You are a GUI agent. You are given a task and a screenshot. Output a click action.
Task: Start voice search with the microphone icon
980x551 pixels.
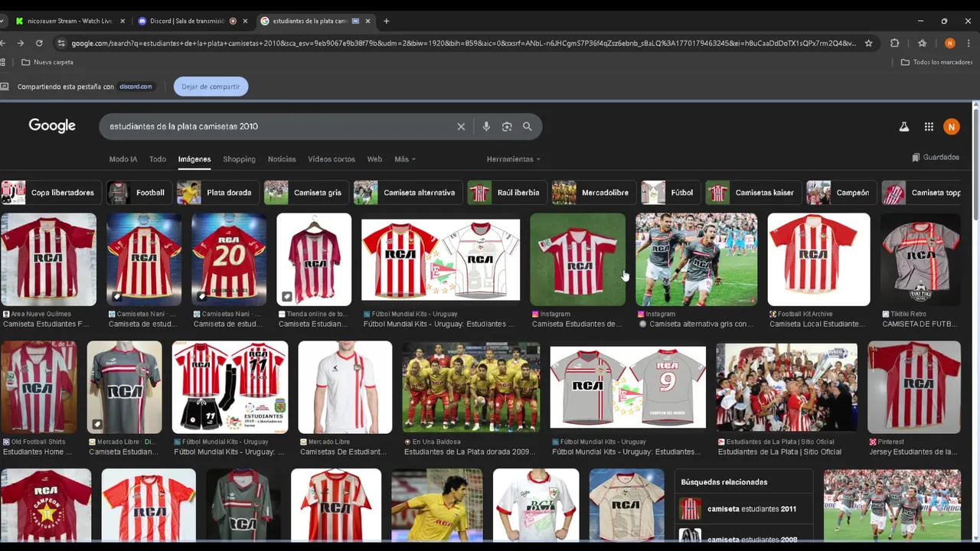pyautogui.click(x=486, y=126)
